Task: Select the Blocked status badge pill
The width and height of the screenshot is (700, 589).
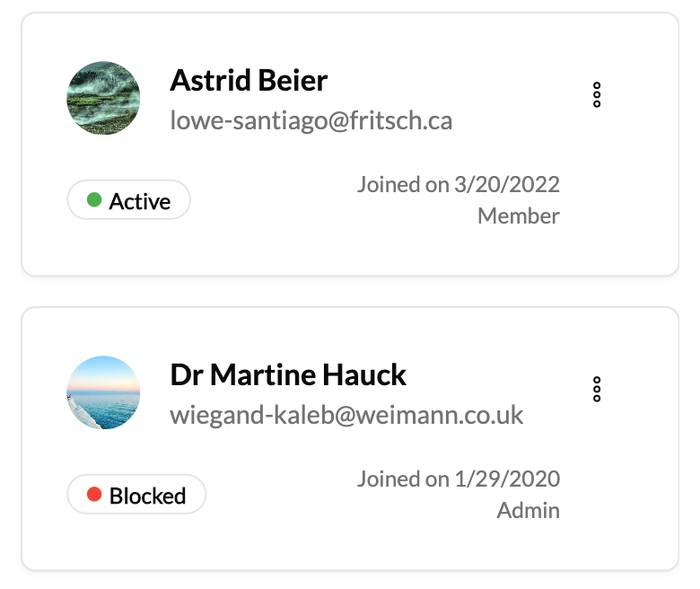Action: point(136,495)
